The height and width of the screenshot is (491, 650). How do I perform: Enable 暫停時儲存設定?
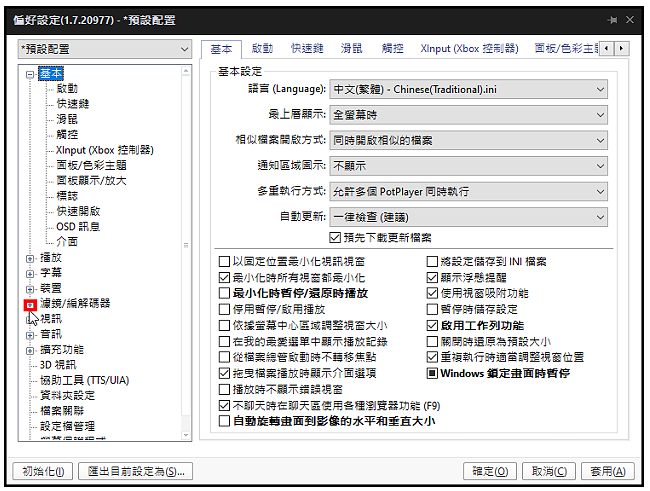pos(432,309)
